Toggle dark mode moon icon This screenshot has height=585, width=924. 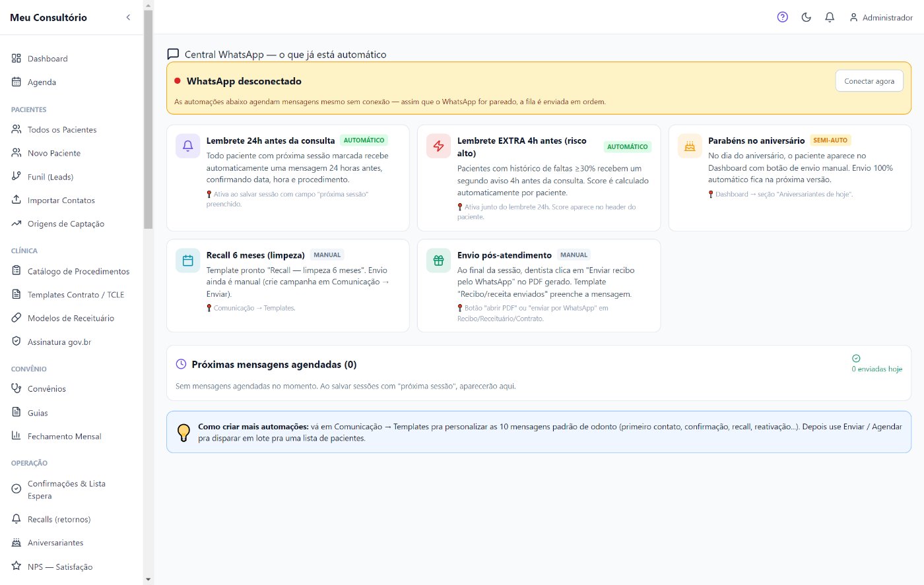[x=806, y=17]
